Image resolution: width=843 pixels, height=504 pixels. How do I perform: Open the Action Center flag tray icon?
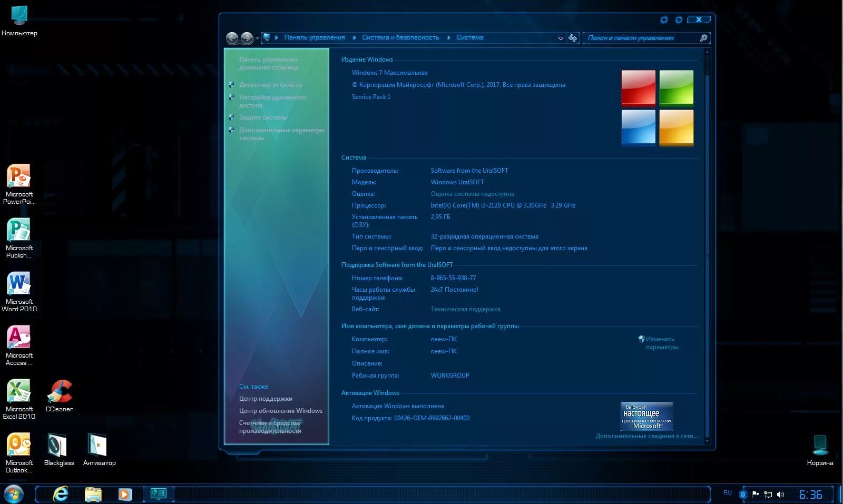pos(756,494)
